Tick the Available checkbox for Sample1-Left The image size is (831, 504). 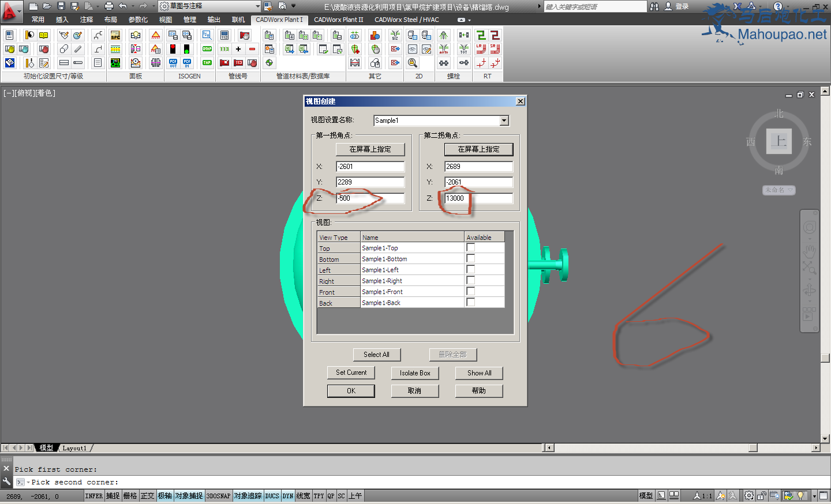[470, 269]
